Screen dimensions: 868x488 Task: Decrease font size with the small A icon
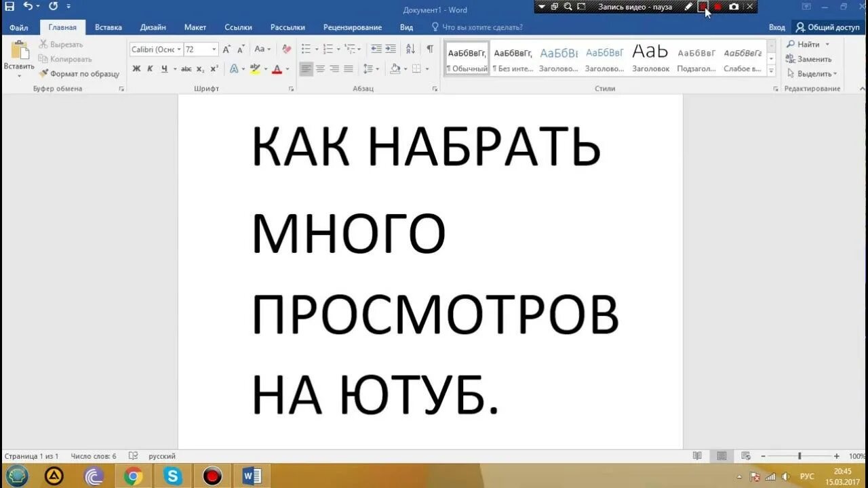point(241,49)
